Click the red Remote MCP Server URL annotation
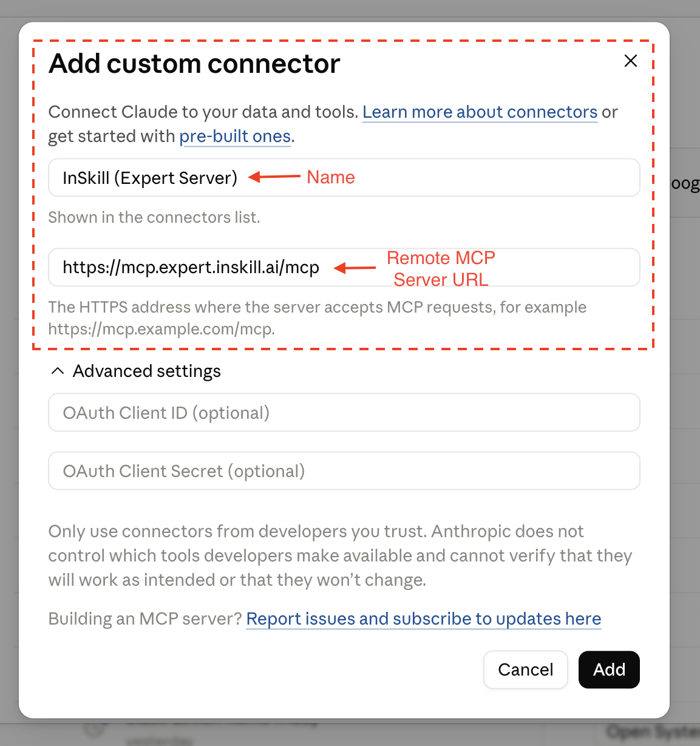Screen dimensions: 700x746 point(441,268)
